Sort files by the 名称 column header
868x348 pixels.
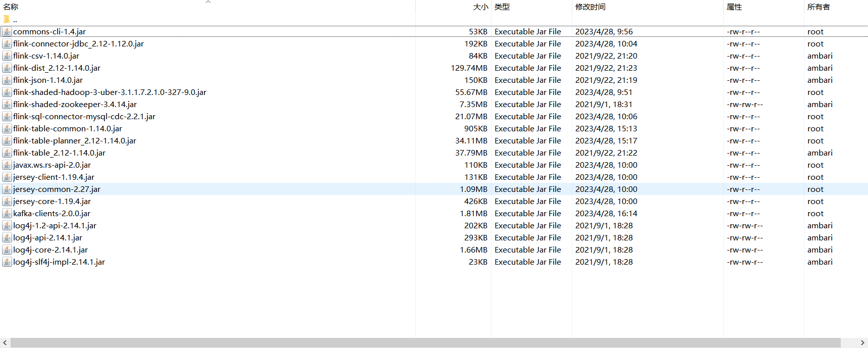pos(11,7)
